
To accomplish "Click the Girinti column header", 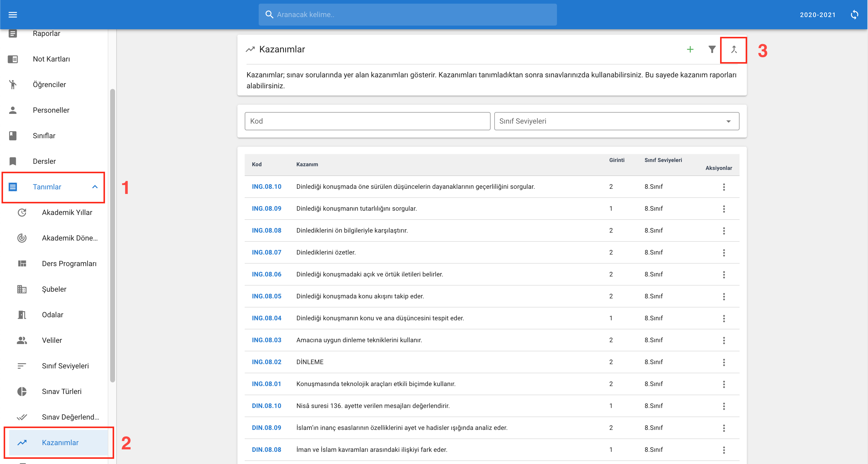I will coord(616,160).
